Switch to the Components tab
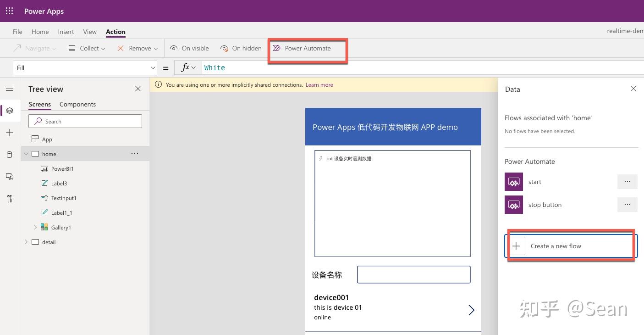Viewport: 644px width, 335px height. click(x=77, y=104)
